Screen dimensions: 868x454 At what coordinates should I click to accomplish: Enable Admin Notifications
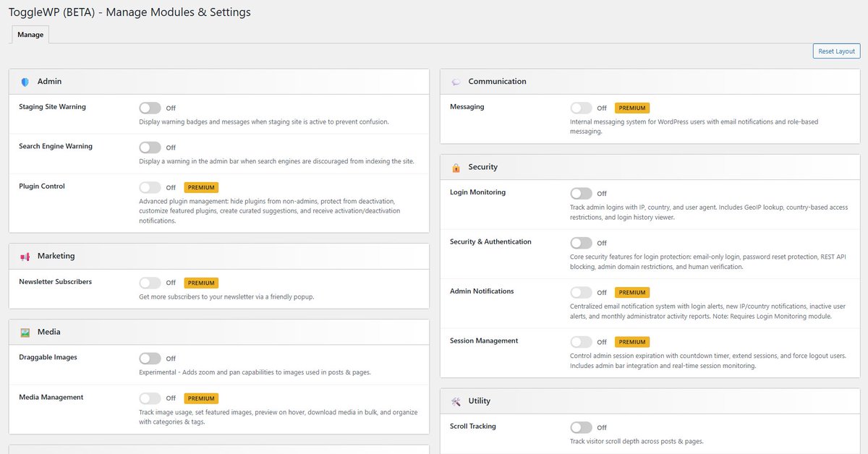pos(581,292)
